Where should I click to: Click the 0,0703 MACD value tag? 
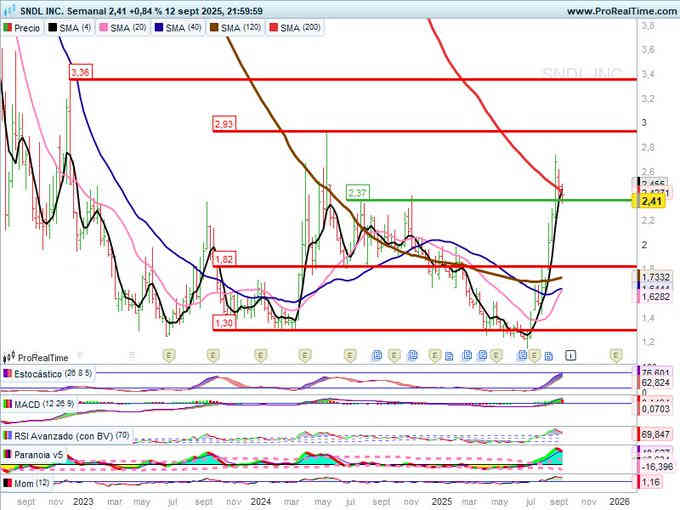pos(655,409)
